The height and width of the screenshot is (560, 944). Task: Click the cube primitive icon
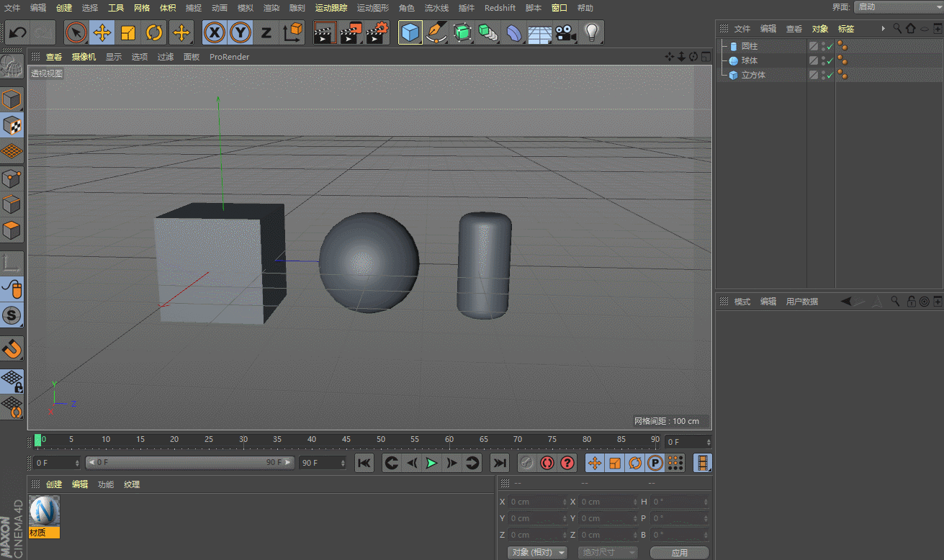pos(410,32)
